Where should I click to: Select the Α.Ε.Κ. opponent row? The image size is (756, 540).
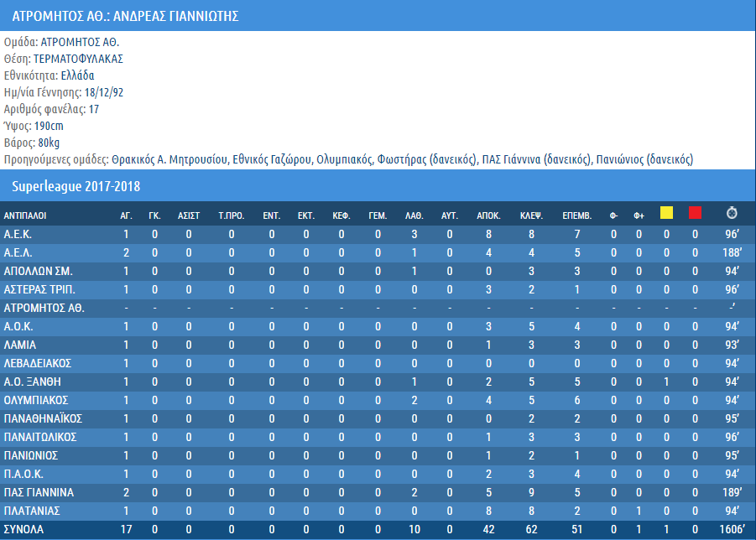click(x=378, y=235)
